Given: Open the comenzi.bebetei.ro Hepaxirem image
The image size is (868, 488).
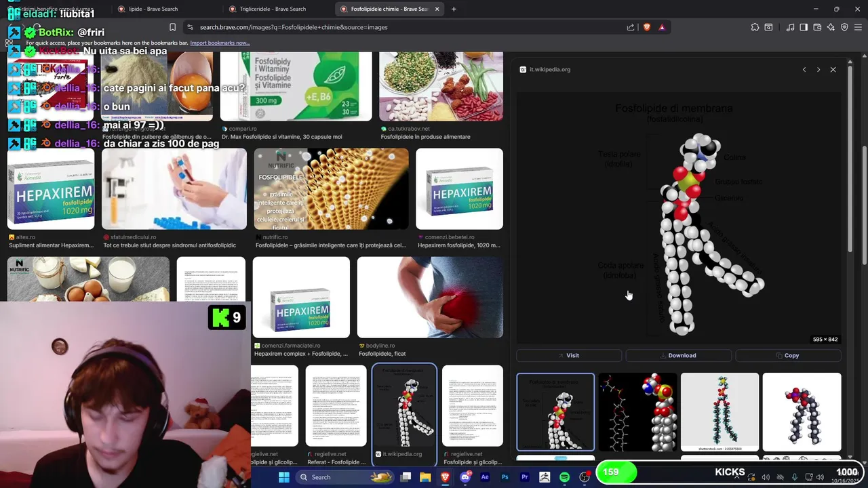Looking at the screenshot, I should 459,189.
